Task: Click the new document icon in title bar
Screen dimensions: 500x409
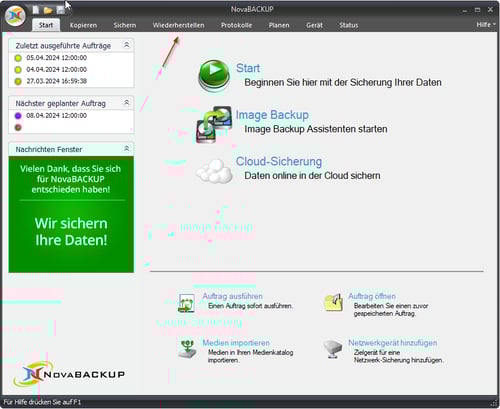Action: (x=36, y=10)
